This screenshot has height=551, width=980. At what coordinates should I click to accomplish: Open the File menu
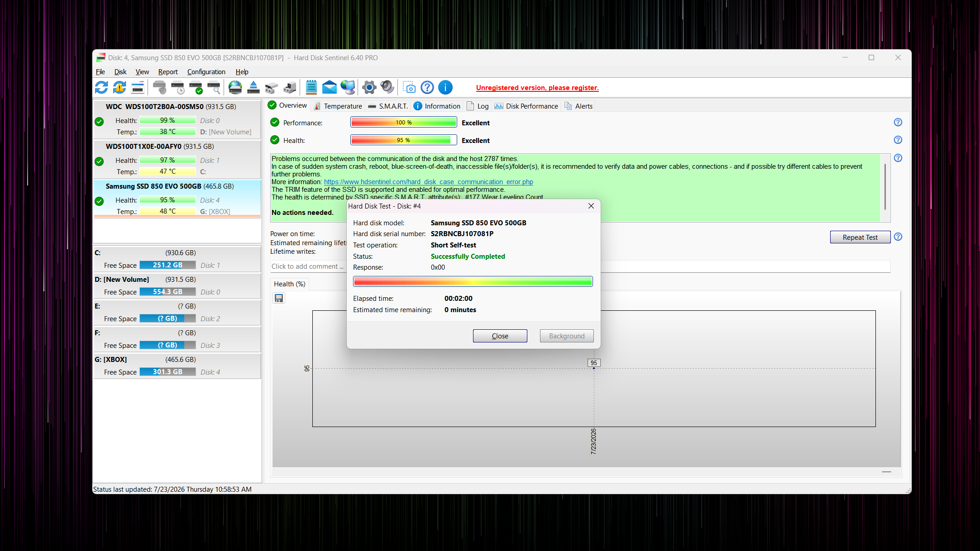tap(100, 72)
